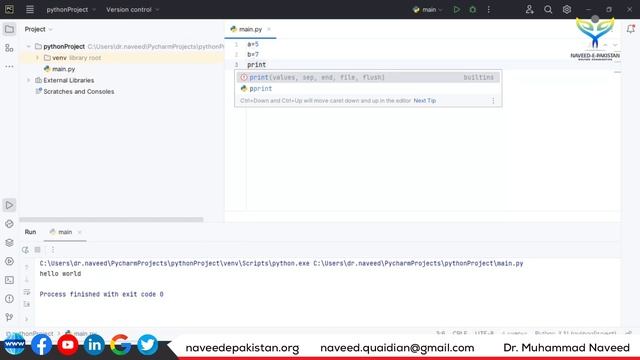
Task: Open the stacked-layers tool window icon
Action: (x=9, y=242)
